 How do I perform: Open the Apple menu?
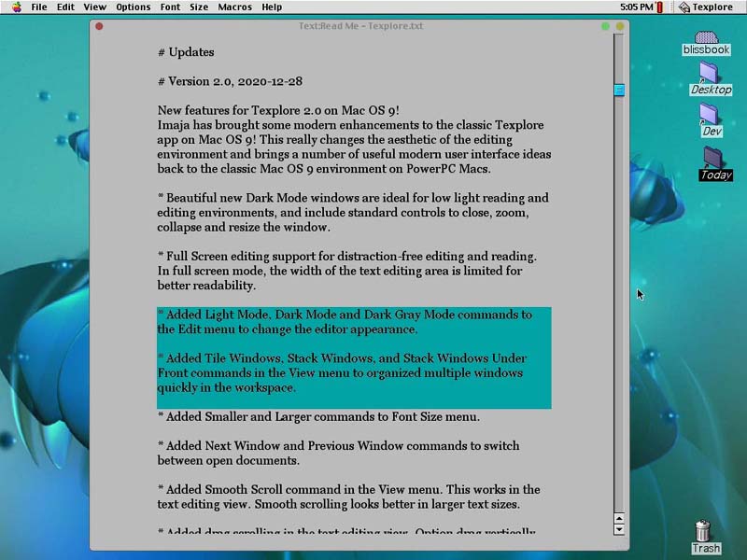[x=17, y=7]
